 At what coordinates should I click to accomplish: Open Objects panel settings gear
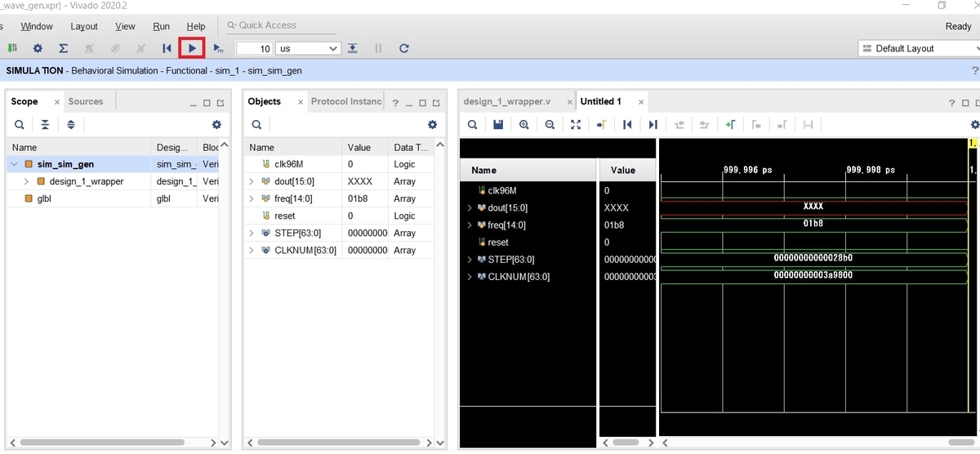(433, 125)
